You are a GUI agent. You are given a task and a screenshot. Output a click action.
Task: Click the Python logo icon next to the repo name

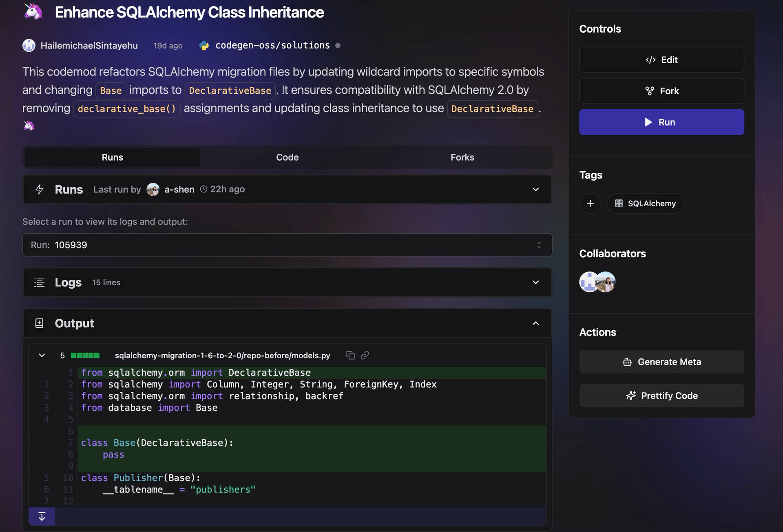204,46
